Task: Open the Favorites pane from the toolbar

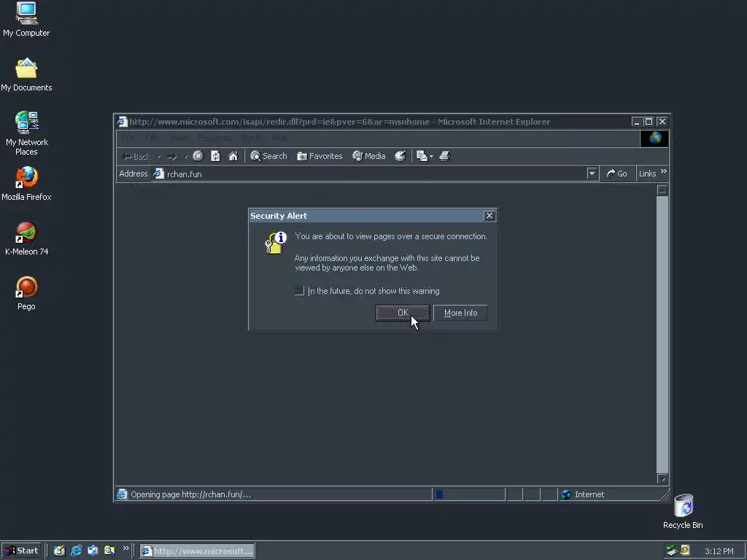Action: (320, 156)
